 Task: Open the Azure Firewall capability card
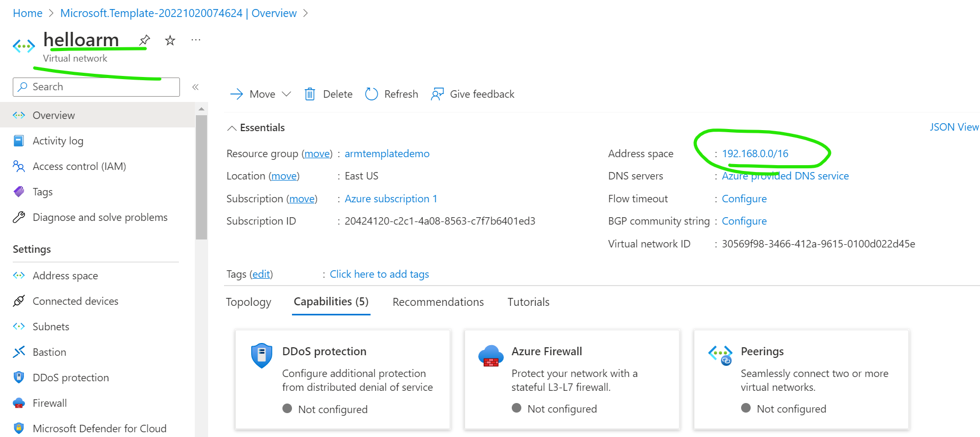pos(572,379)
